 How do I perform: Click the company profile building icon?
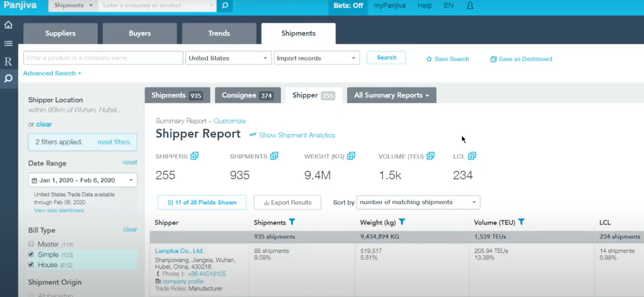(158, 281)
